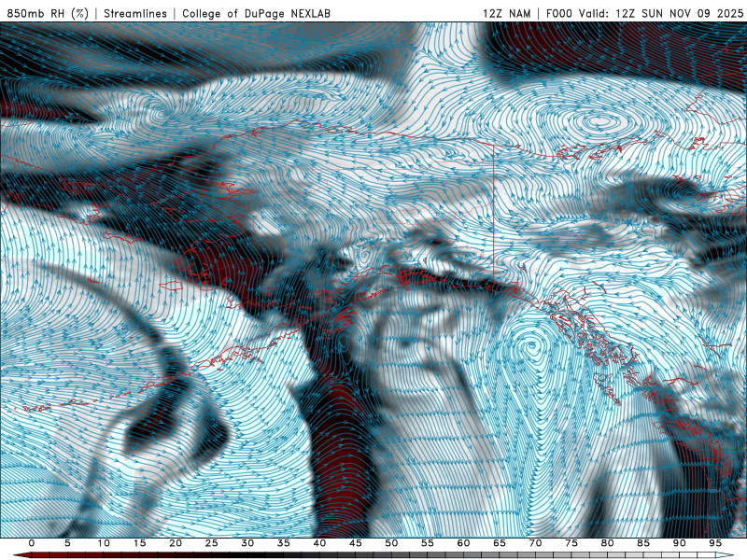Image resolution: width=747 pixels, height=560 pixels.
Task: Choose the '70' label on the color scale
Action: [x=535, y=543]
